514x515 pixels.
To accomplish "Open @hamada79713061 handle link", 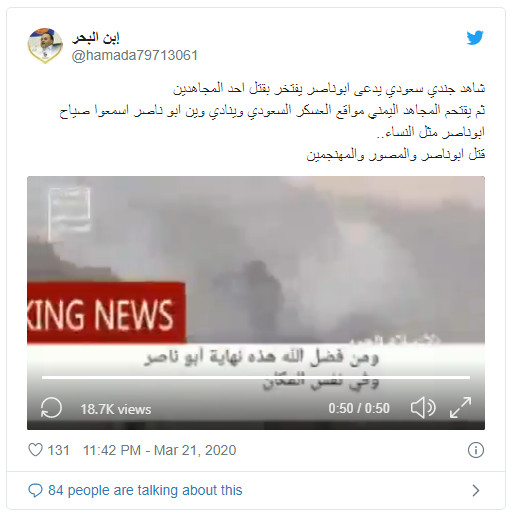I will (135, 55).
